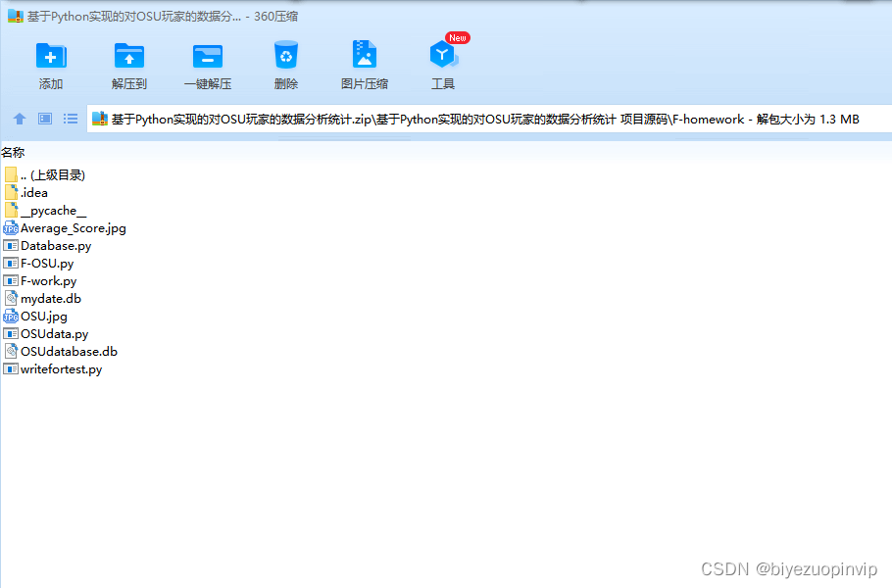Click the 解压到 (Extract to) icon
Screen dimensions: 892x588
[x=129, y=56]
